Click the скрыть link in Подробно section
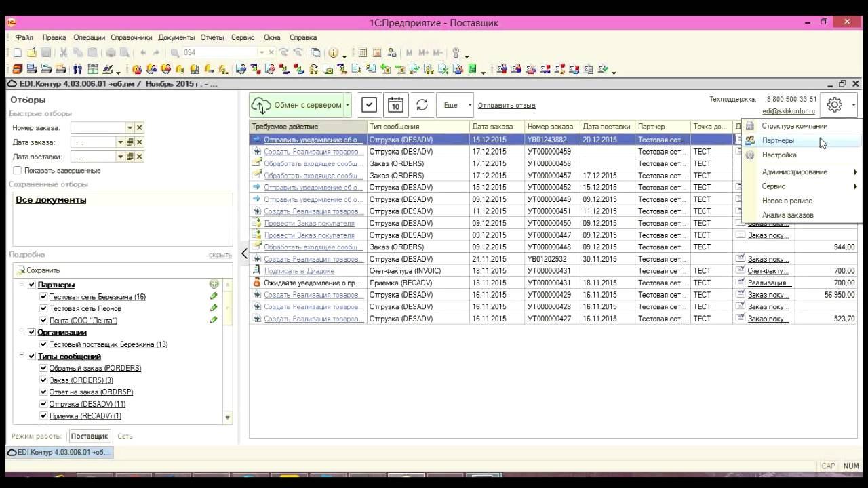 point(220,255)
